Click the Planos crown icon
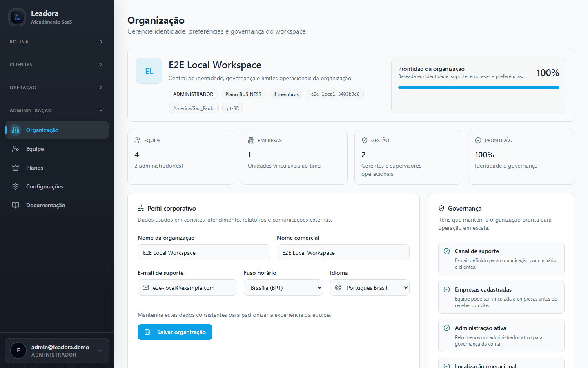 click(16, 168)
